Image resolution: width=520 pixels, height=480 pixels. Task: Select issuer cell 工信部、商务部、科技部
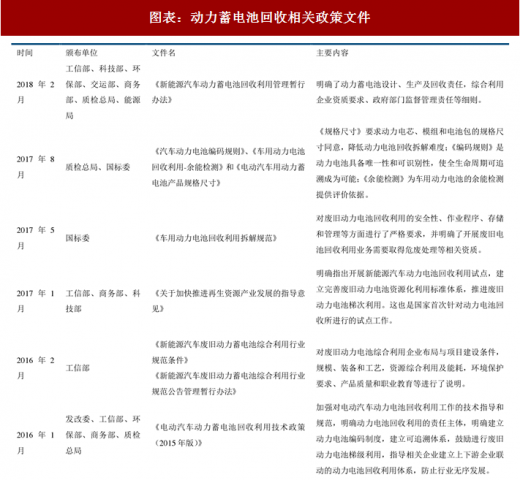click(x=103, y=301)
